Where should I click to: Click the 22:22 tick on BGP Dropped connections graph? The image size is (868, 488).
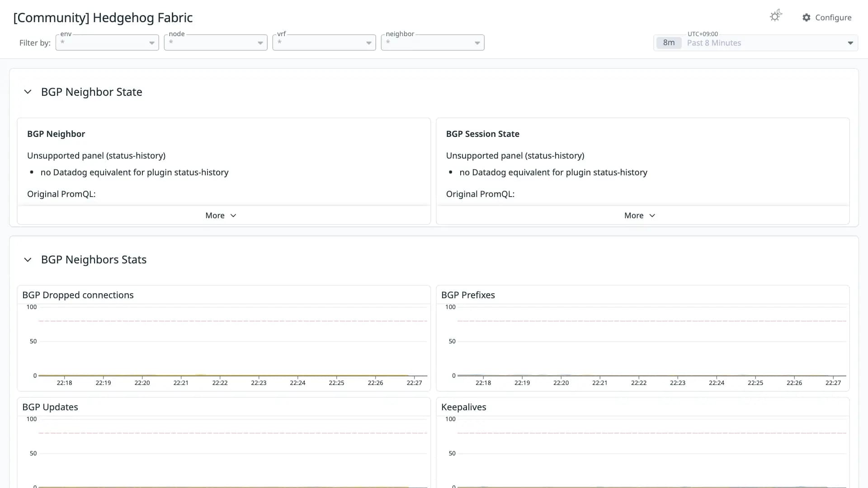(220, 383)
